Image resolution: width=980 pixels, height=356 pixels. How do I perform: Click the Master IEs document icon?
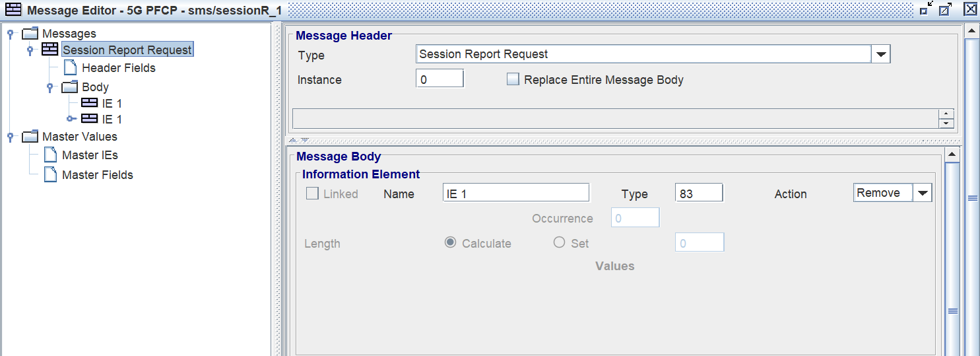[50, 155]
